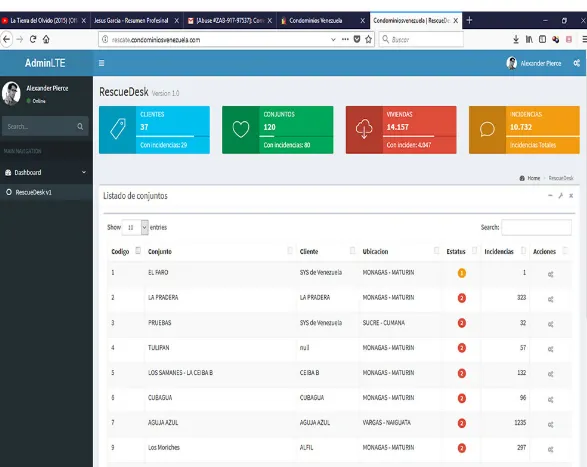Viewport: 587px width, 467px height.
Task: Collapse the Listado de conjuntos box
Action: click(550, 195)
